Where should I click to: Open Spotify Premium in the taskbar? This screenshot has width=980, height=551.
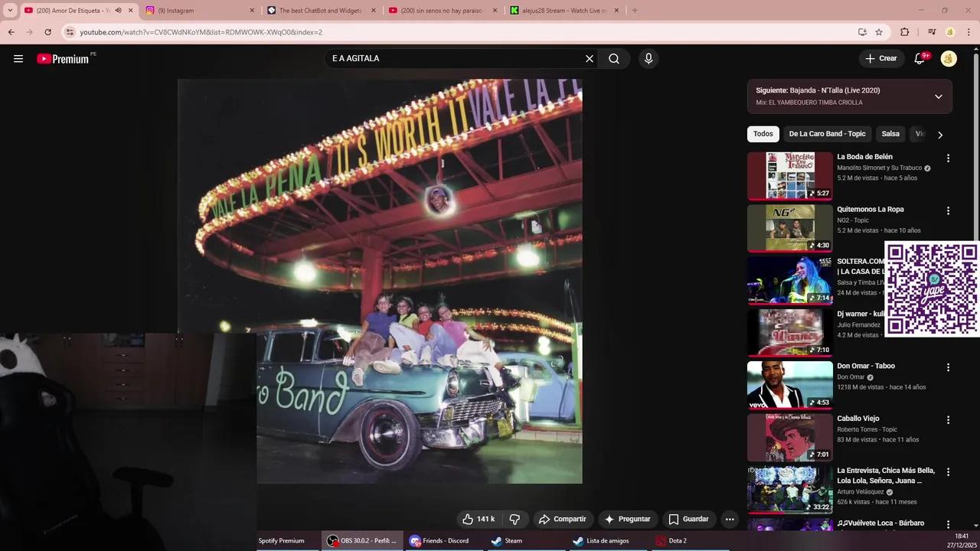[281, 541]
